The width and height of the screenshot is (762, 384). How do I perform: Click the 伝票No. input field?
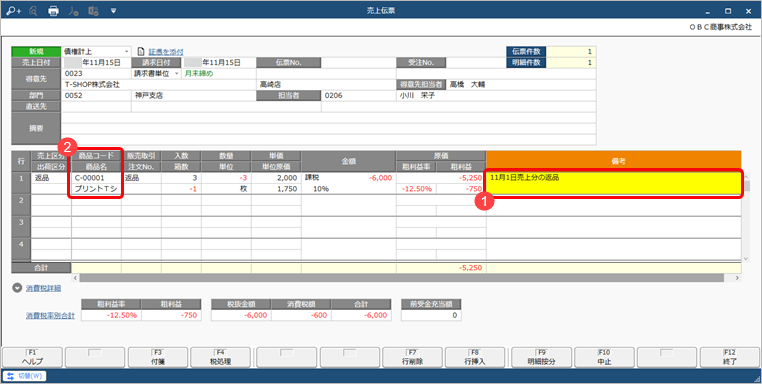pyautogui.click(x=358, y=63)
